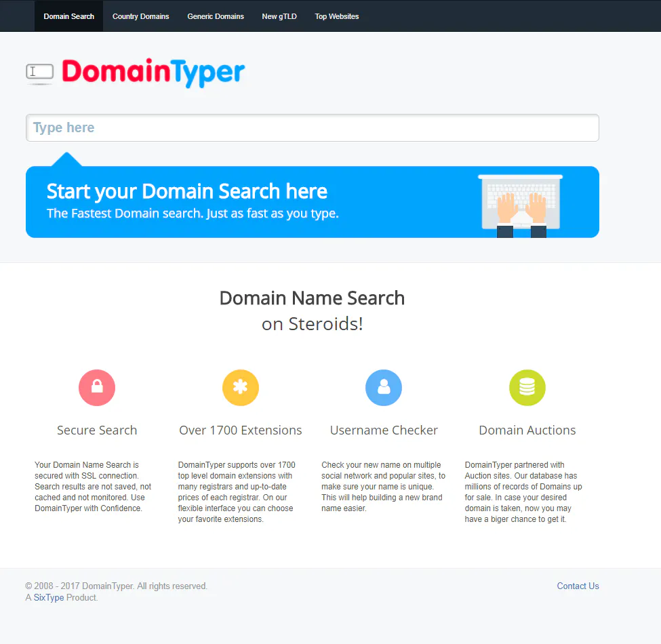The image size is (661, 644).
Task: Select the 'Domain Auctions' heading
Action: coord(527,430)
